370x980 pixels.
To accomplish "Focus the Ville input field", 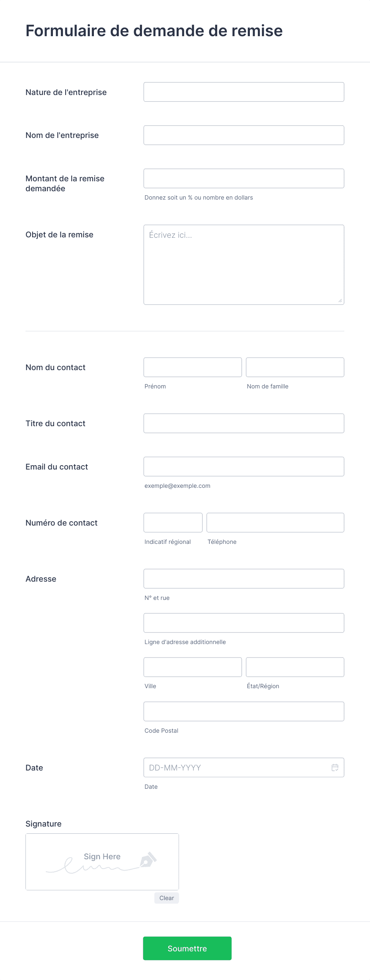I will point(193,667).
